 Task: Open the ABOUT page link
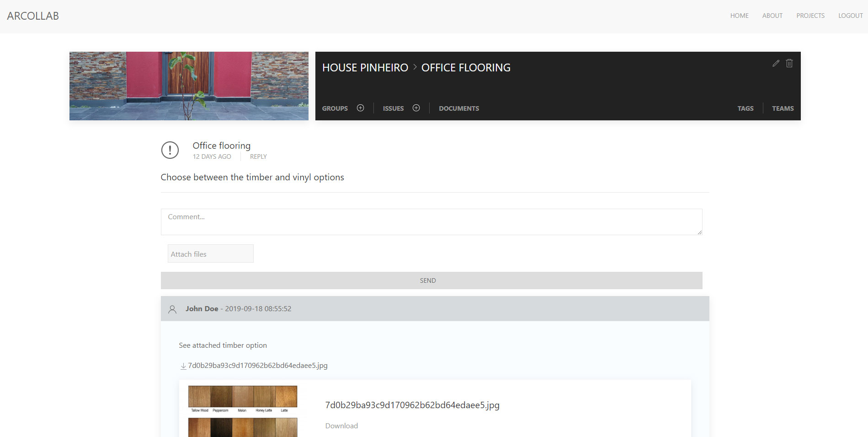(772, 16)
